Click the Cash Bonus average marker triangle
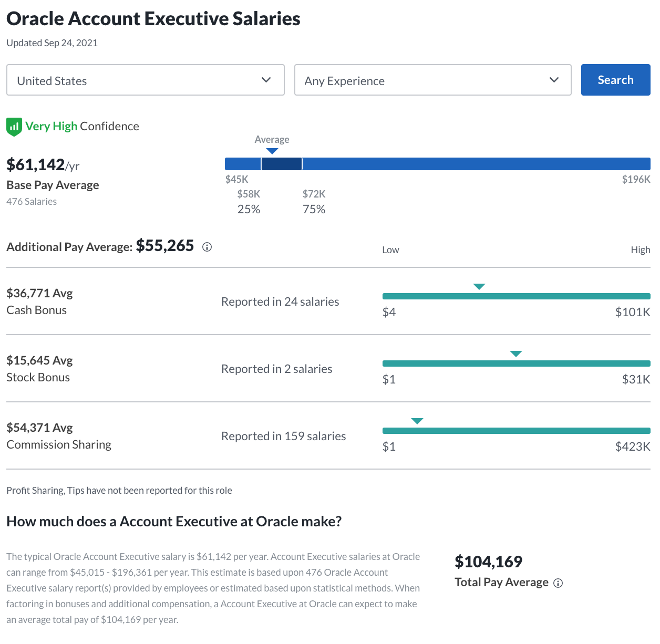The width and height of the screenshot is (660, 644). [x=479, y=287]
